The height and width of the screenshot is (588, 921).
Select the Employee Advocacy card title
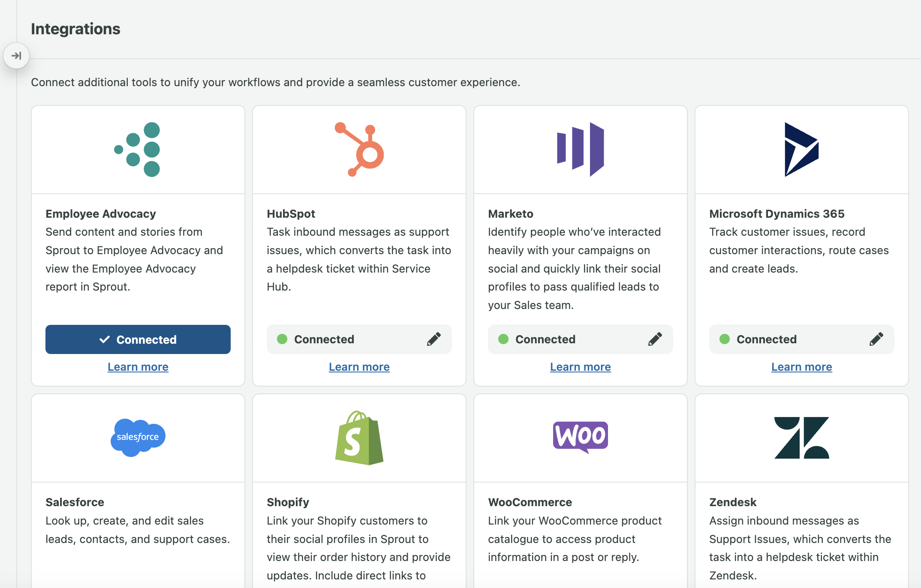pyautogui.click(x=101, y=213)
